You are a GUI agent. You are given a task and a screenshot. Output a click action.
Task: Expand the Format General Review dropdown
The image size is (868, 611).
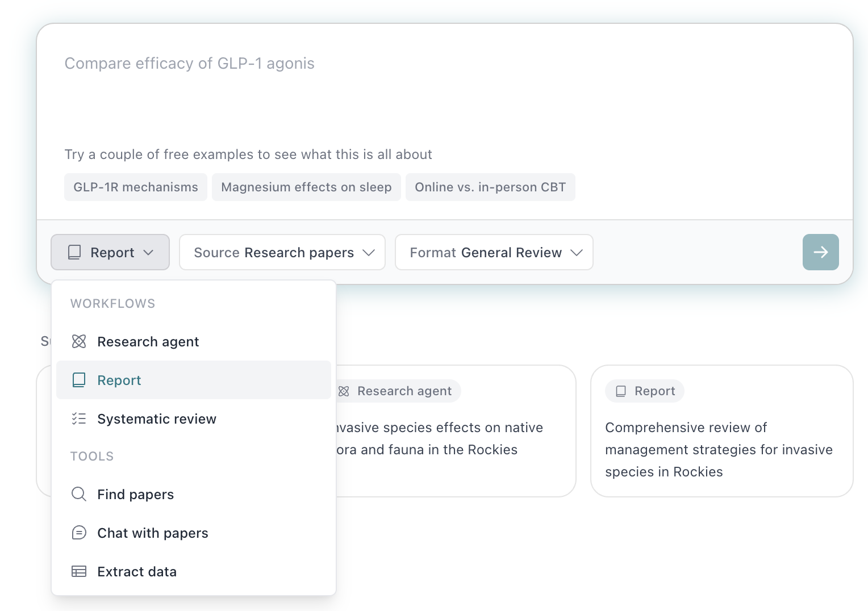click(x=494, y=252)
